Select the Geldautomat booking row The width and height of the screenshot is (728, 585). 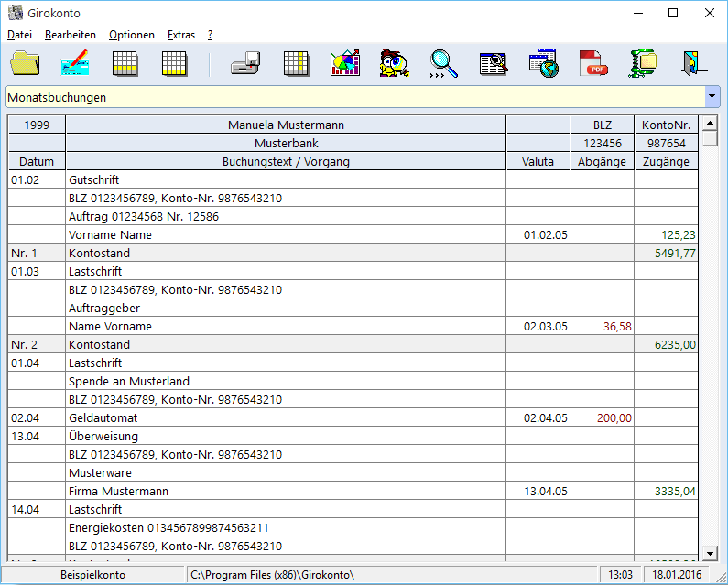pos(353,417)
